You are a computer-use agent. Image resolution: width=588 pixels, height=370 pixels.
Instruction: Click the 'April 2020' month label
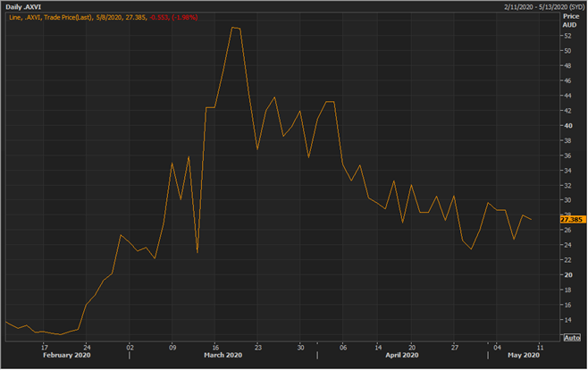[x=401, y=355]
